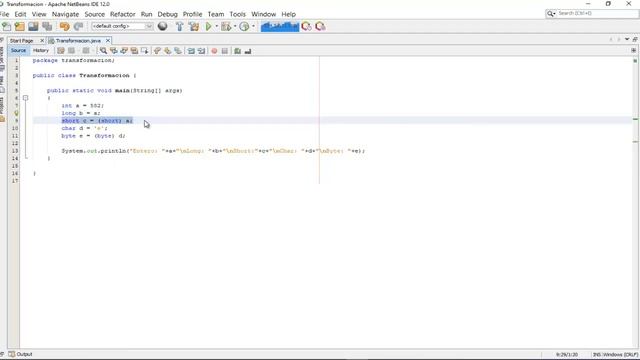This screenshot has height=360, width=640.
Task: Open the default config dropdown
Action: (x=122, y=26)
